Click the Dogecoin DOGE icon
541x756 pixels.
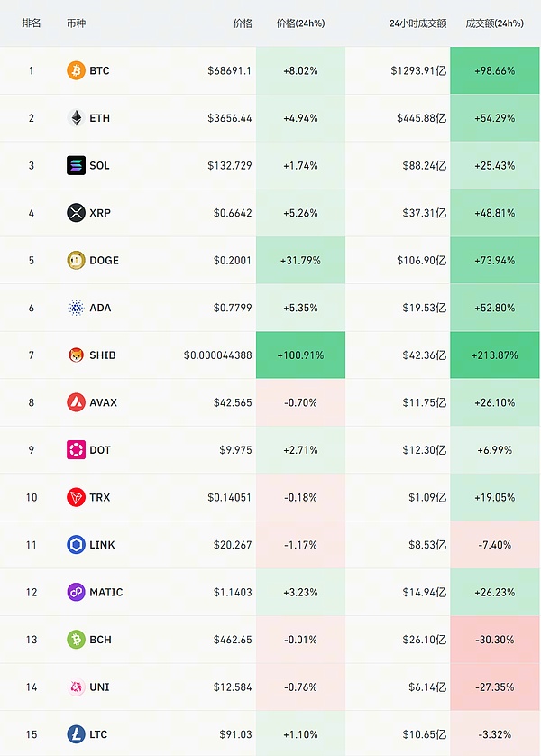coord(77,260)
